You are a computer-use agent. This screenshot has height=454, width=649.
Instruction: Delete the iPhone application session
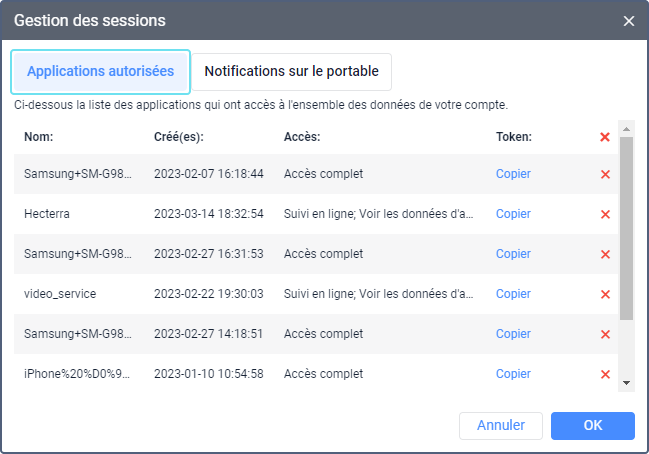point(605,374)
